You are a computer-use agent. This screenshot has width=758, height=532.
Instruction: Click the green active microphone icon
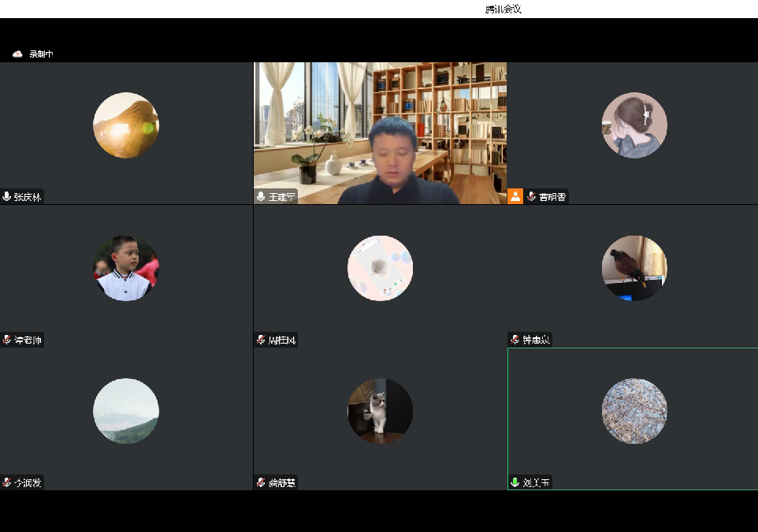point(515,482)
